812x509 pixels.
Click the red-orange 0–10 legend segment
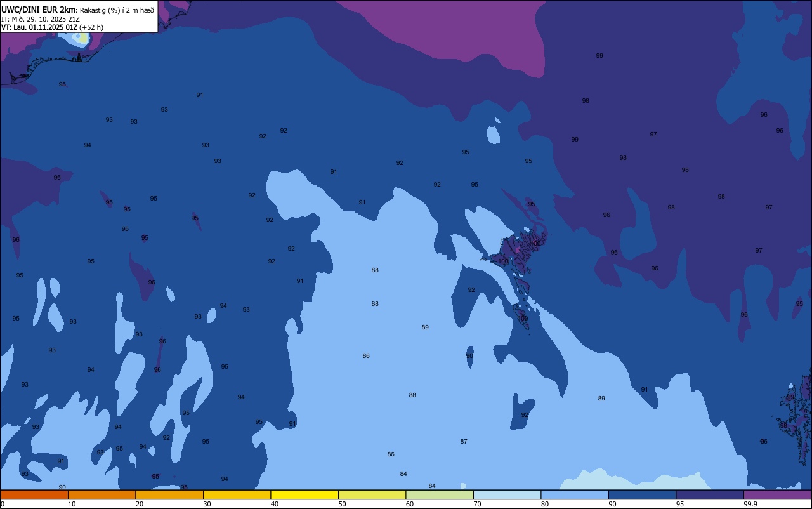tap(34, 494)
